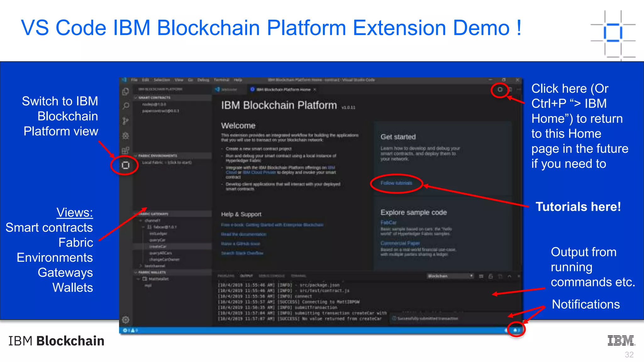Click the Follow tutorials link
The width and height of the screenshot is (644, 362).
(x=396, y=183)
